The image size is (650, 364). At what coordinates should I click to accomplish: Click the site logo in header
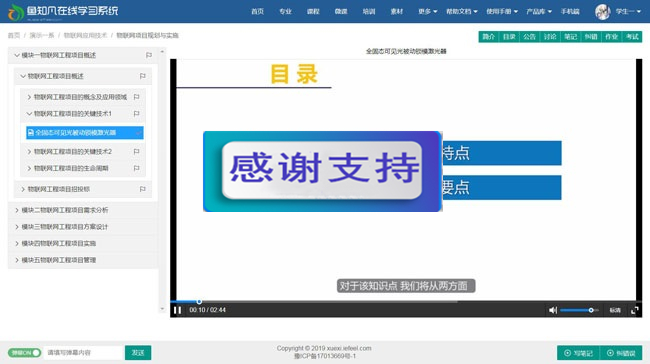(x=63, y=12)
